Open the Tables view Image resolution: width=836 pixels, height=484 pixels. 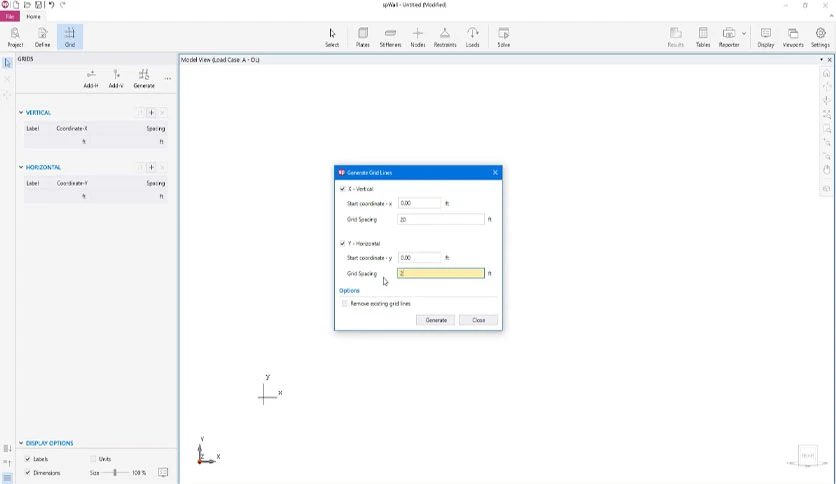(703, 37)
